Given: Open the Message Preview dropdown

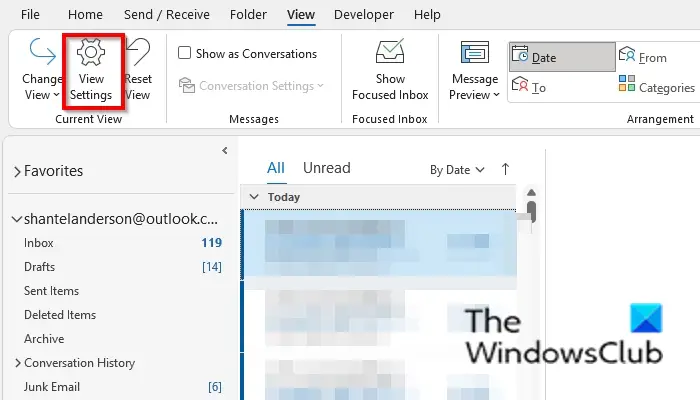Looking at the screenshot, I should (x=474, y=69).
